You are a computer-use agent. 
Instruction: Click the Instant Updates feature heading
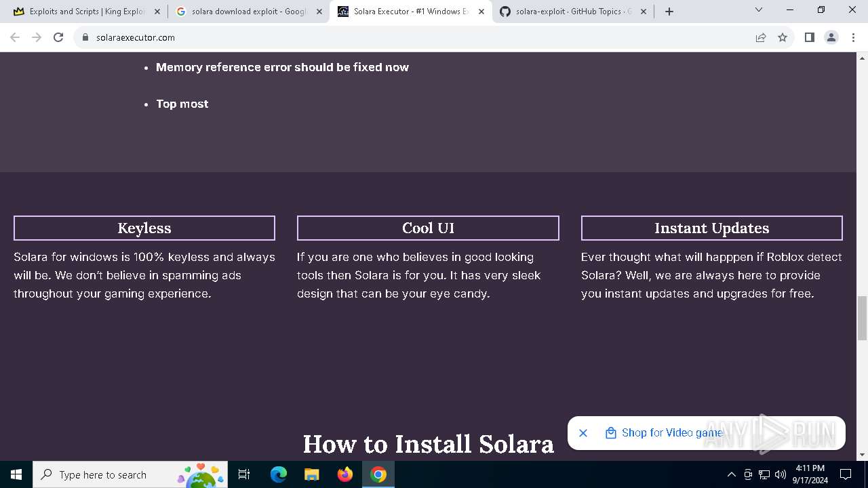(712, 228)
